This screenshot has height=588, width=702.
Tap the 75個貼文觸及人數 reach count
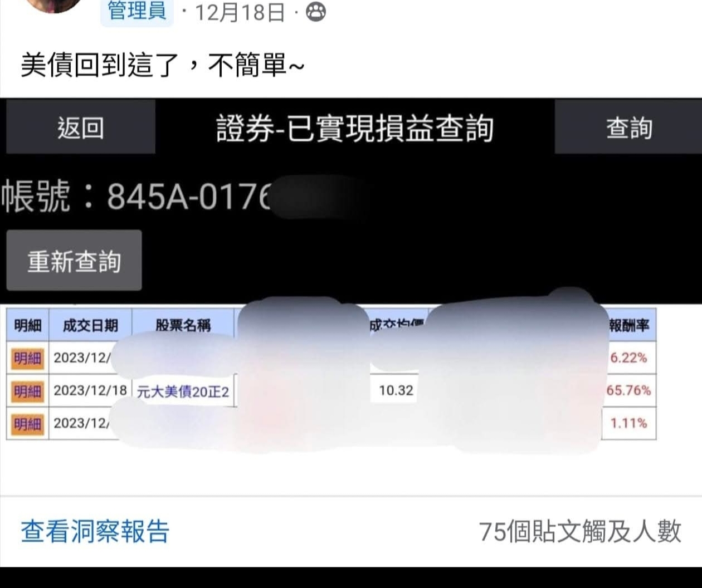580,531
